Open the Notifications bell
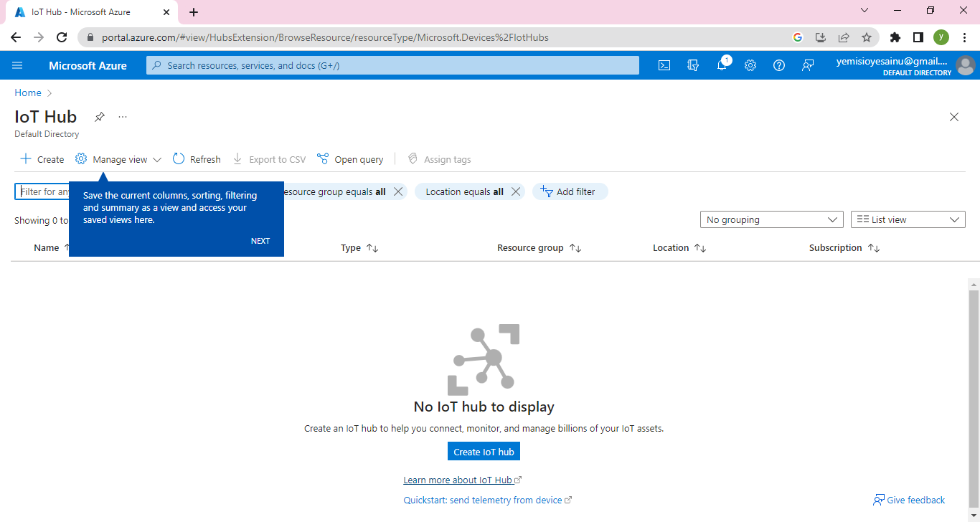Viewport: 980px width, 522px height. [x=722, y=65]
